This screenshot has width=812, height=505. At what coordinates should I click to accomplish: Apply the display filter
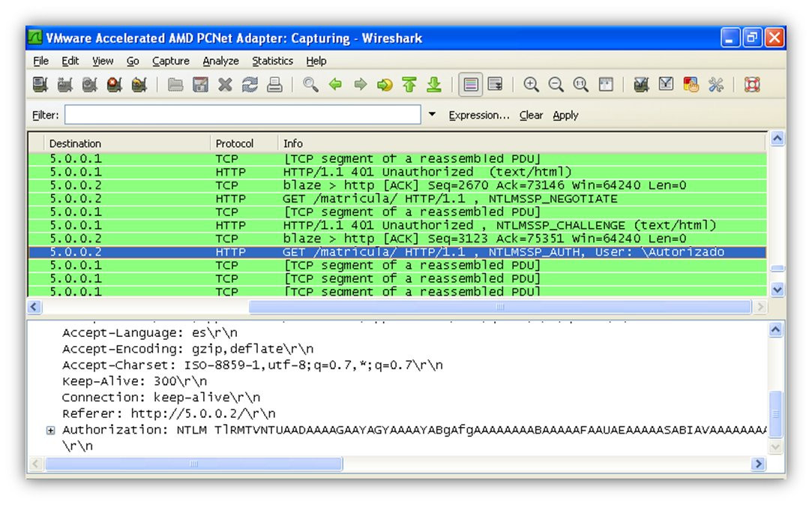[565, 115]
